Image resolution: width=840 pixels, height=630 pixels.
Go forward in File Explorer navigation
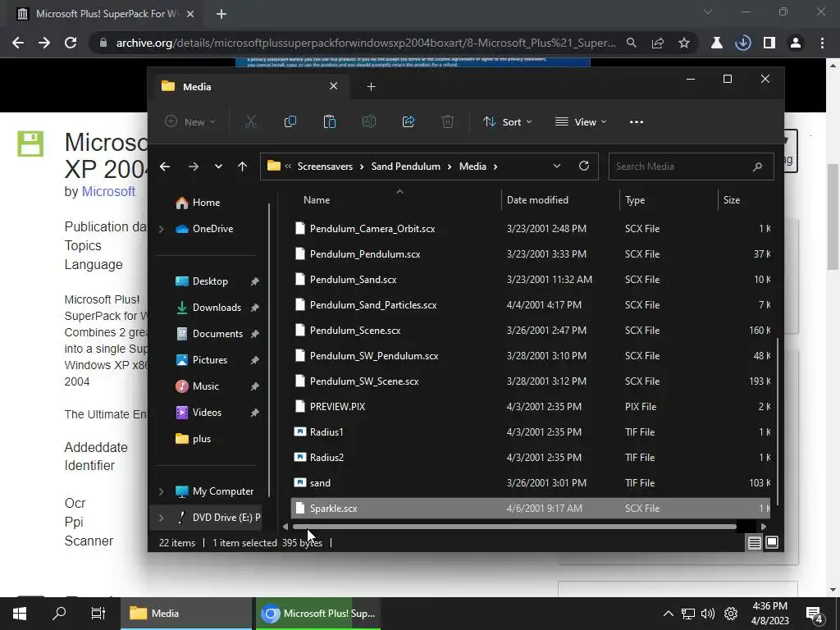194,167
